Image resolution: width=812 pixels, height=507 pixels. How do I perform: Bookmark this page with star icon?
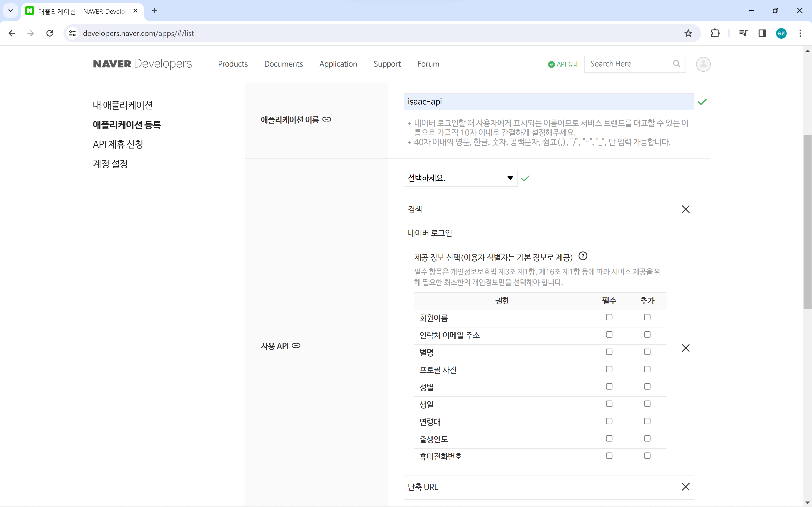coord(688,33)
